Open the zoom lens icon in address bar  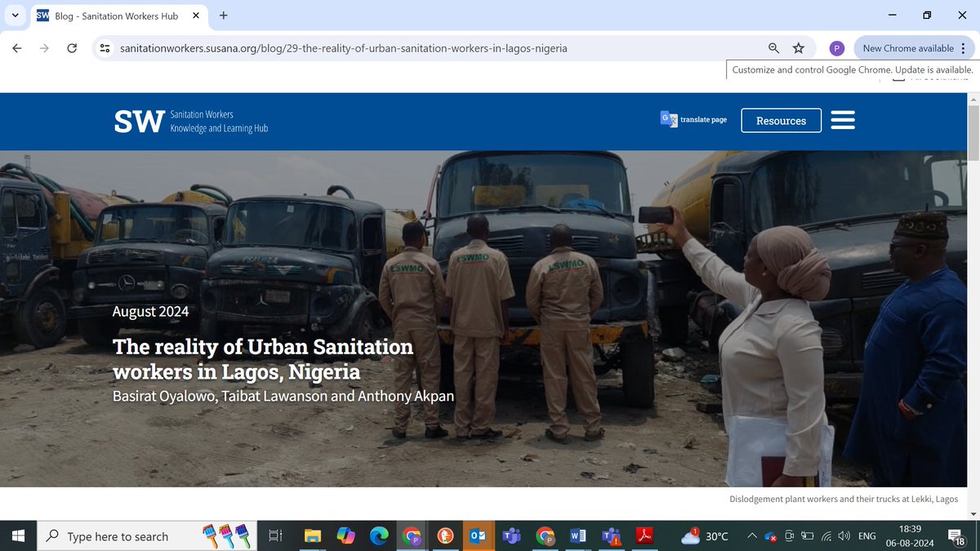click(x=773, y=48)
